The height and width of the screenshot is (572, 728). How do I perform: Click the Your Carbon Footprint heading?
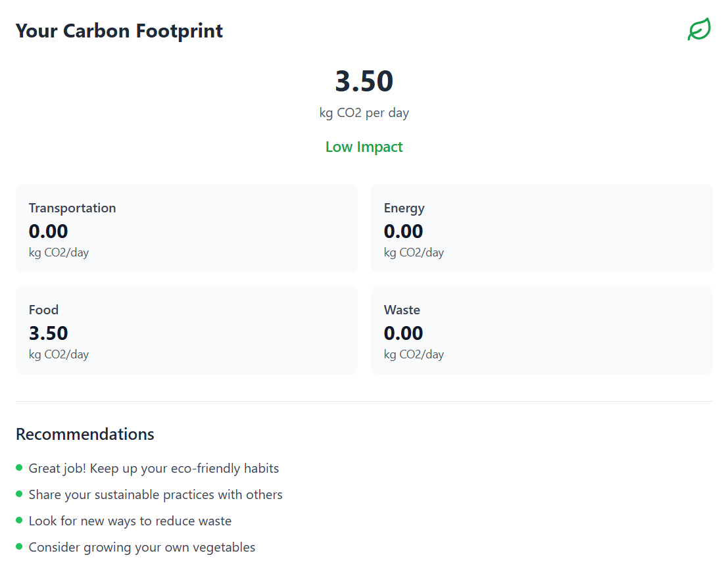tap(119, 31)
